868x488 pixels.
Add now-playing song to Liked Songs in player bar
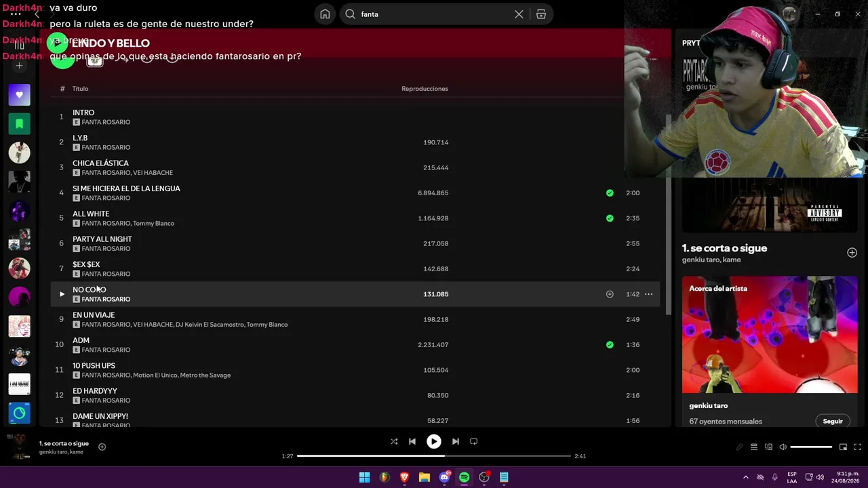click(x=102, y=447)
